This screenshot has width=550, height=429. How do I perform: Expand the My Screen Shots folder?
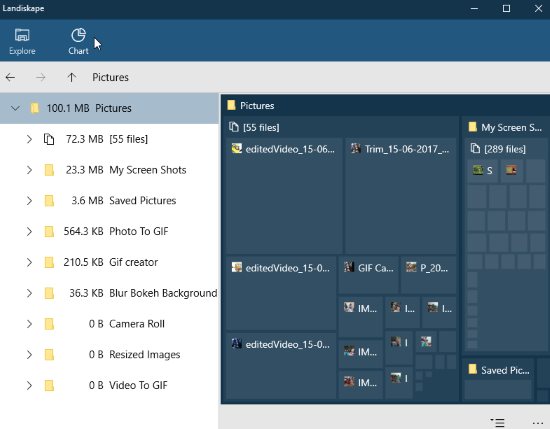tap(29, 170)
